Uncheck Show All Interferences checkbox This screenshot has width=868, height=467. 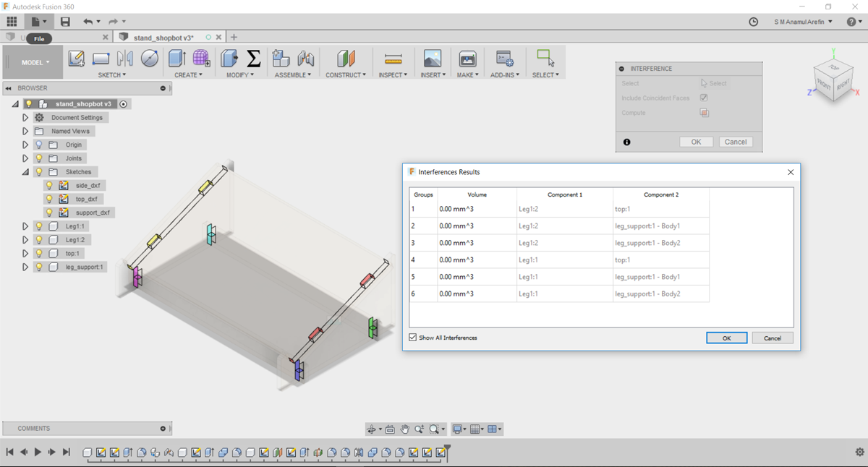tap(413, 338)
